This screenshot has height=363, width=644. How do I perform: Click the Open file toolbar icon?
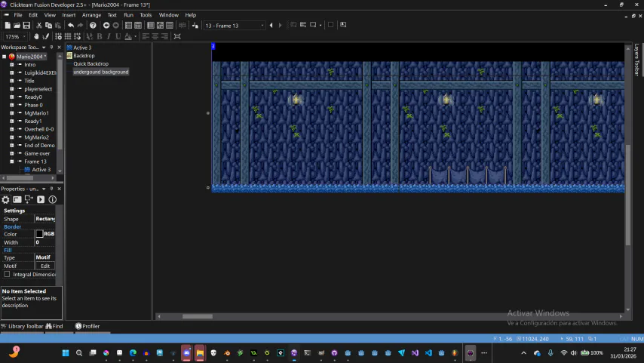click(x=17, y=26)
